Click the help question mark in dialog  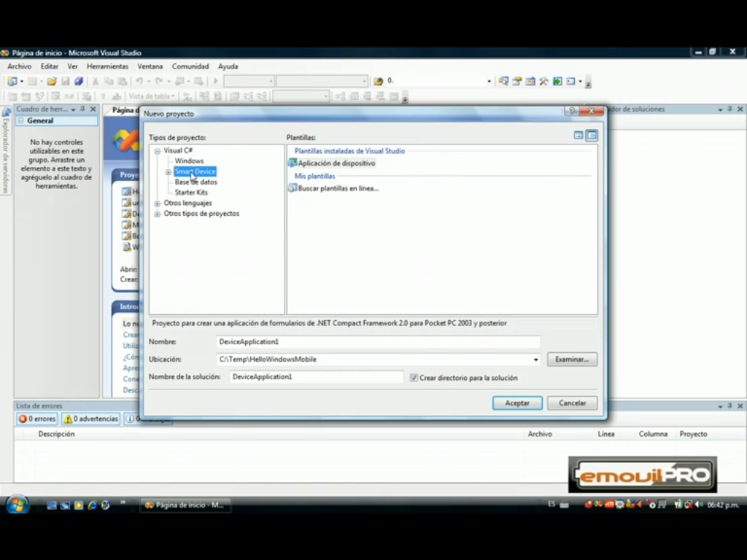click(572, 111)
